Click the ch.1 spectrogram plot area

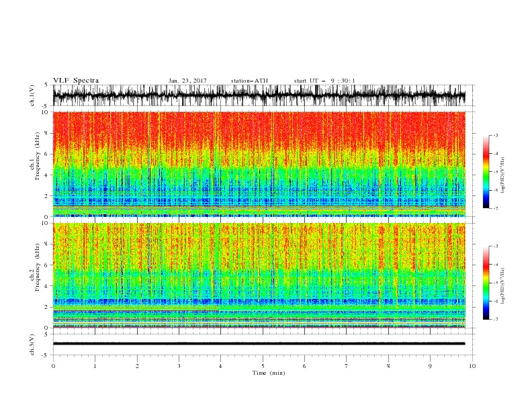[x=259, y=164]
